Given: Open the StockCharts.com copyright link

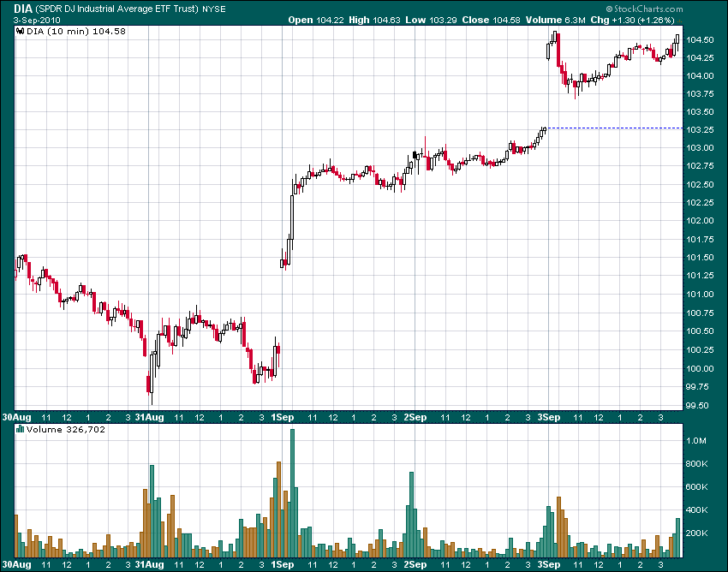Looking at the screenshot, I should tap(644, 9).
